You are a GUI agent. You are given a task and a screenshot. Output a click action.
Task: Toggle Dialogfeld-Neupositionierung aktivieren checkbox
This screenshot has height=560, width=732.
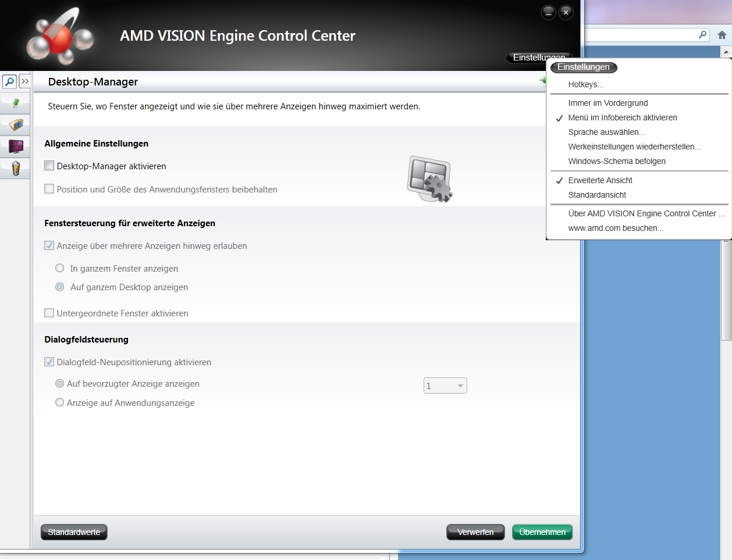click(x=49, y=362)
